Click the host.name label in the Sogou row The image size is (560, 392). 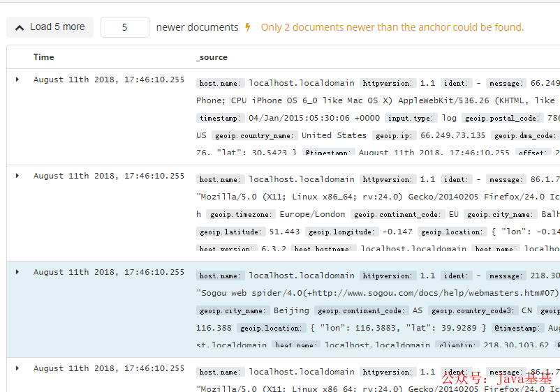tap(220, 276)
